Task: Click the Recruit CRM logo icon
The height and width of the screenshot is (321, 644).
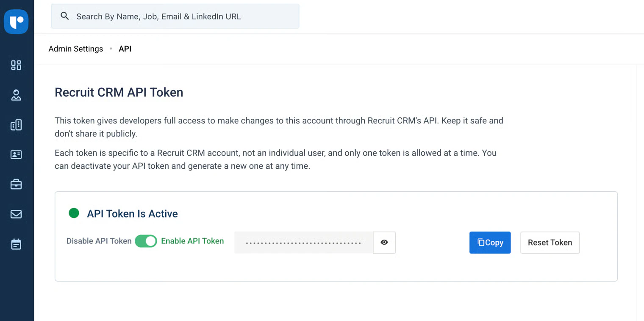Action: [x=16, y=21]
